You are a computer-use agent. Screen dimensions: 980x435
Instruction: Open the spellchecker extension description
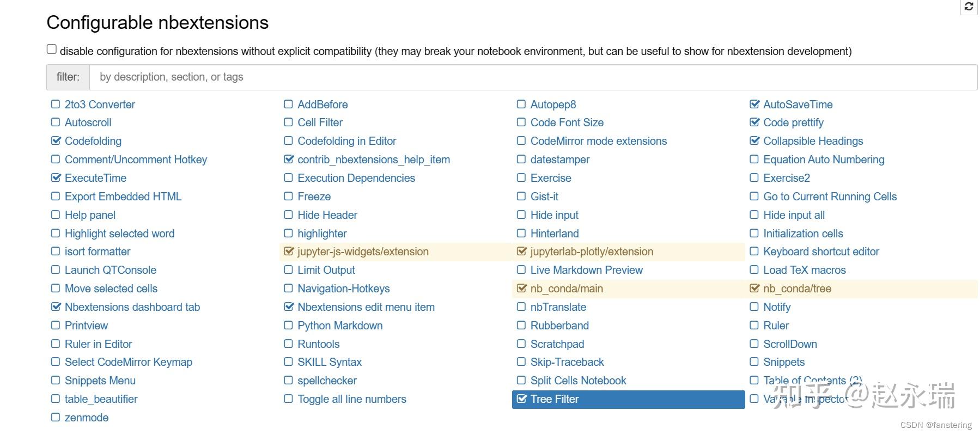pyautogui.click(x=327, y=381)
